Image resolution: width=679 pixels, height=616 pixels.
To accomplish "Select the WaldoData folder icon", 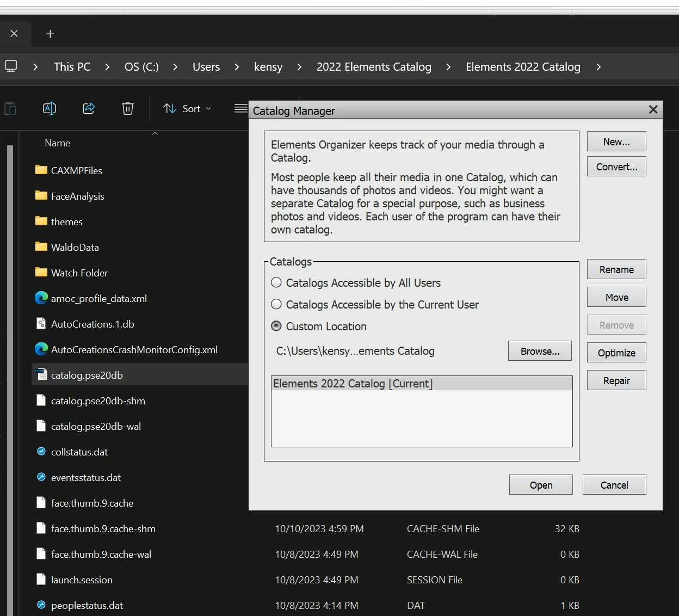I will coord(41,247).
